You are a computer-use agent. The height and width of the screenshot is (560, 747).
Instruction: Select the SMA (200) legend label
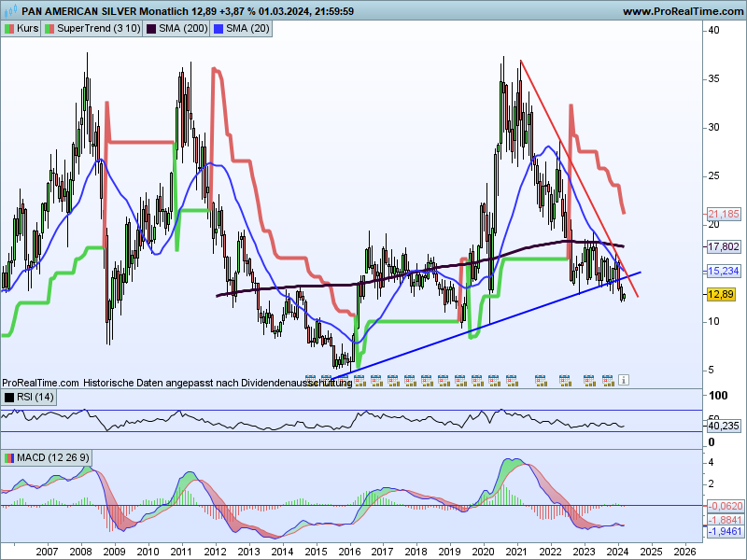coord(183,29)
